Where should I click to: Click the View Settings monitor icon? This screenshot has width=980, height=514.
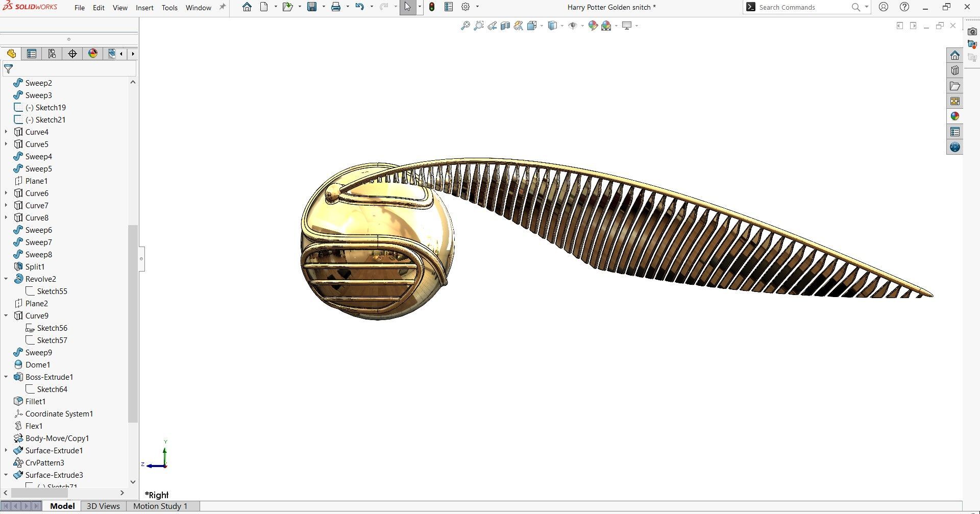click(627, 26)
